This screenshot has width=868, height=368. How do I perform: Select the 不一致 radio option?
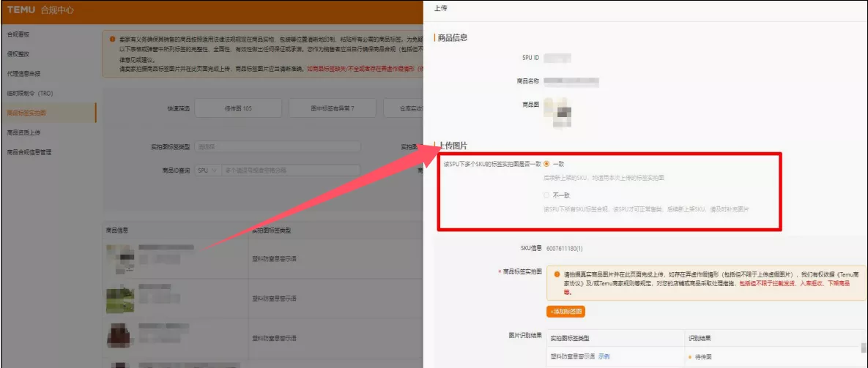(x=547, y=195)
